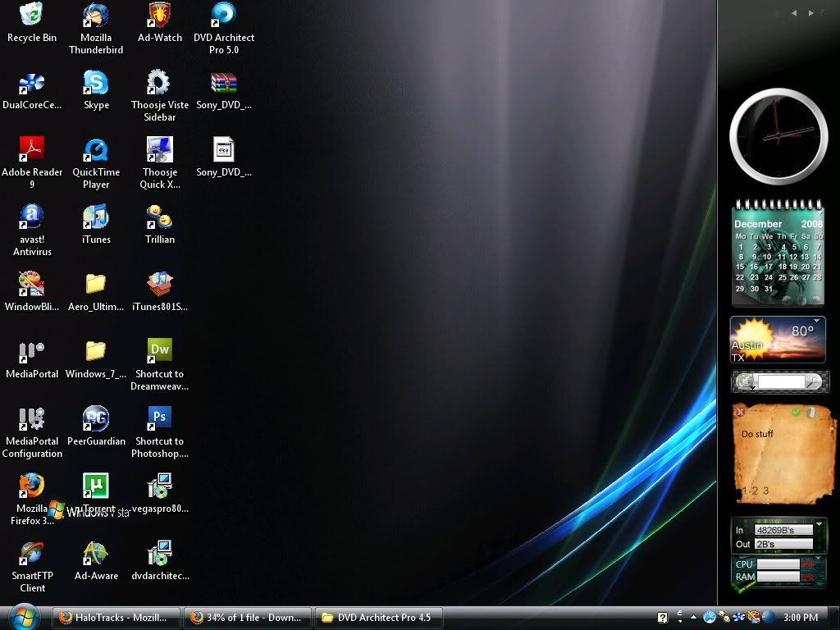The width and height of the screenshot is (840, 630).
Task: Launch QuickTime Player desktop shortcut
Action: (x=96, y=163)
